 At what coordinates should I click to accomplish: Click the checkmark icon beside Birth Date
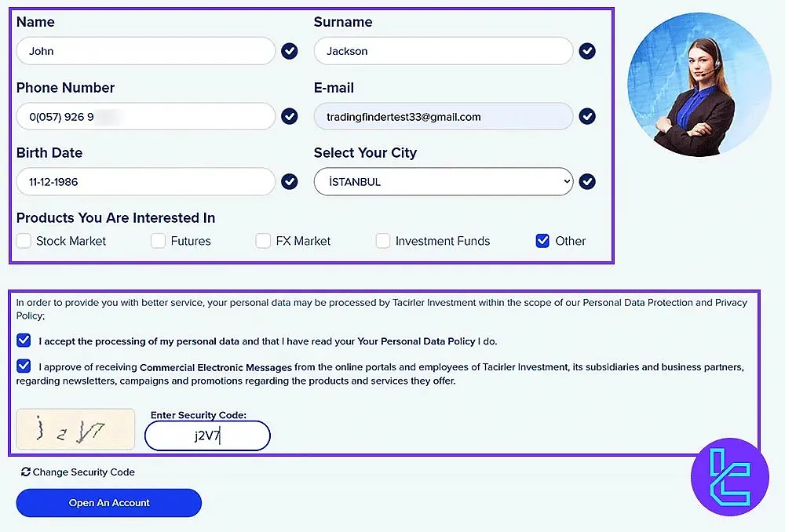point(289,181)
